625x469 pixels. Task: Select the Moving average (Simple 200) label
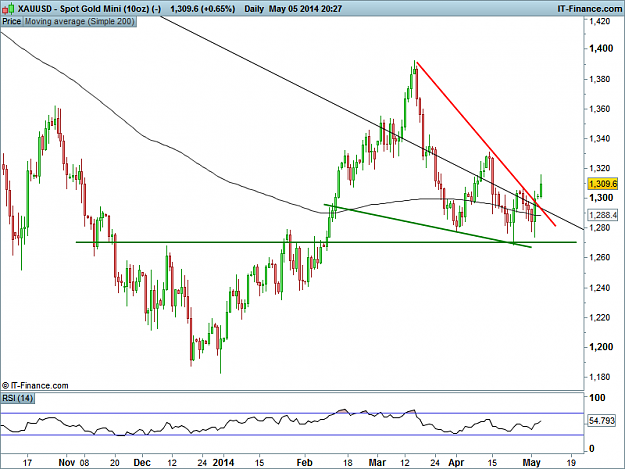80,22
